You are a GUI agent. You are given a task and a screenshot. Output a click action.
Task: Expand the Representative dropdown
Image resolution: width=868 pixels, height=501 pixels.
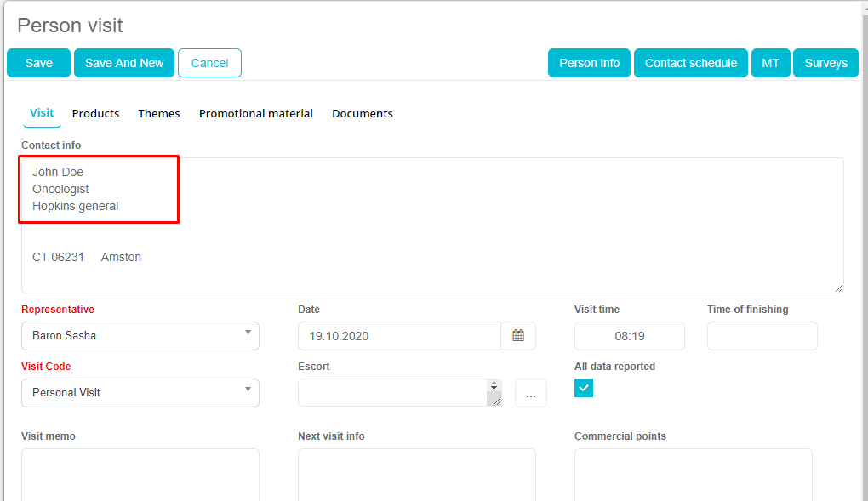(x=140, y=336)
